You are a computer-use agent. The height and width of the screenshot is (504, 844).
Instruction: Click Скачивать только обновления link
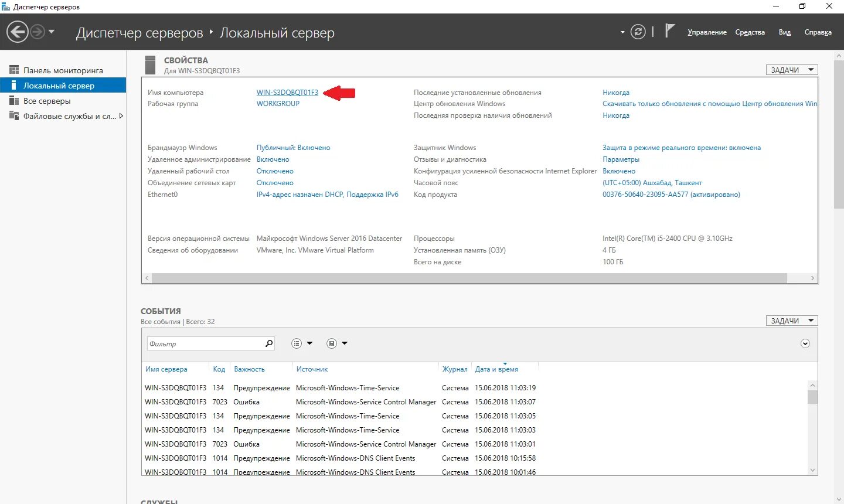pos(710,104)
